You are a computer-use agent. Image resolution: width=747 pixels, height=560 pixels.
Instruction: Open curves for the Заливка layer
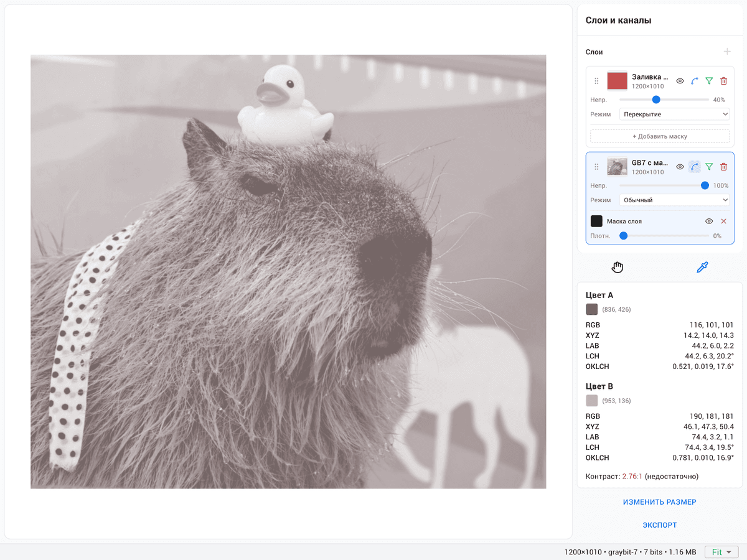pyautogui.click(x=694, y=81)
